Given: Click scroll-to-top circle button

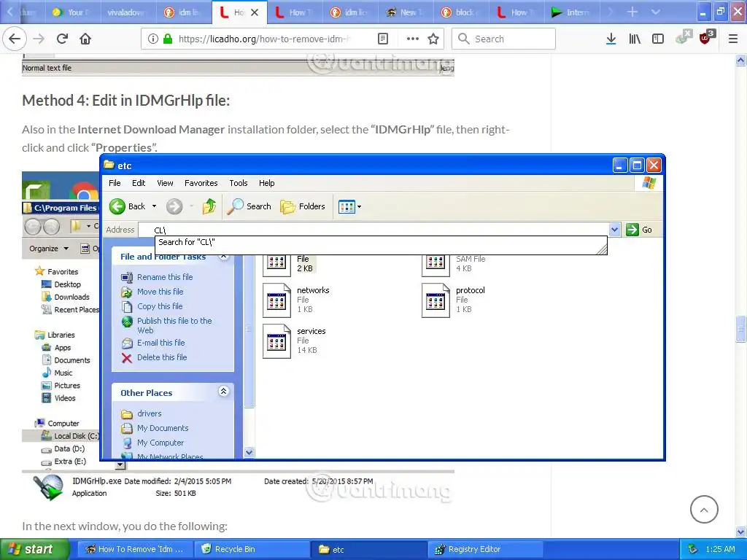Looking at the screenshot, I should coord(704,509).
